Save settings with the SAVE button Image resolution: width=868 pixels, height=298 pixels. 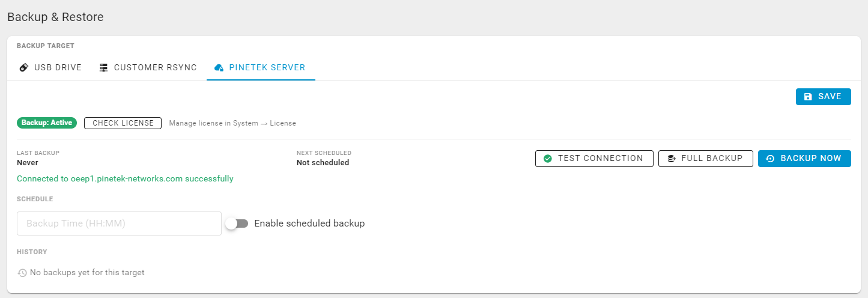[824, 97]
